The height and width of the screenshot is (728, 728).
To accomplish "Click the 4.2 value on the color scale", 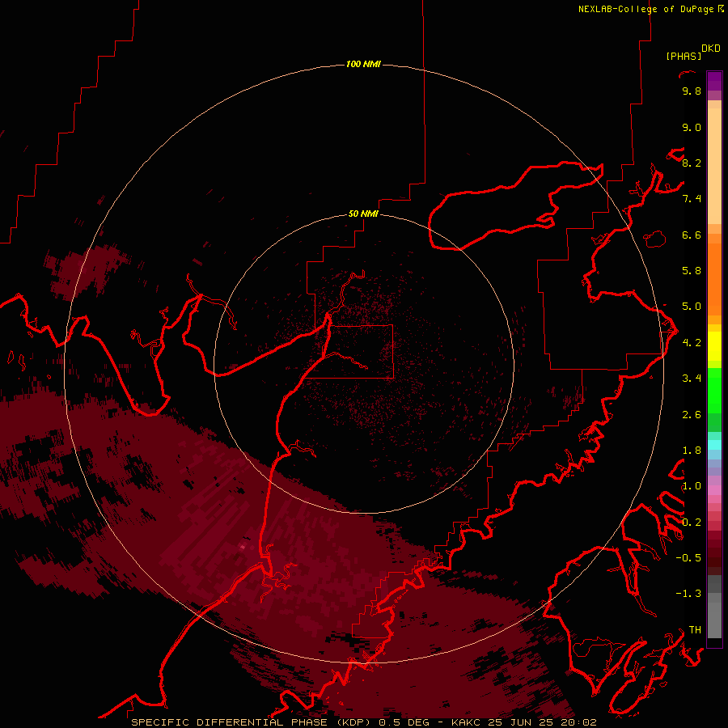I will click(x=692, y=343).
